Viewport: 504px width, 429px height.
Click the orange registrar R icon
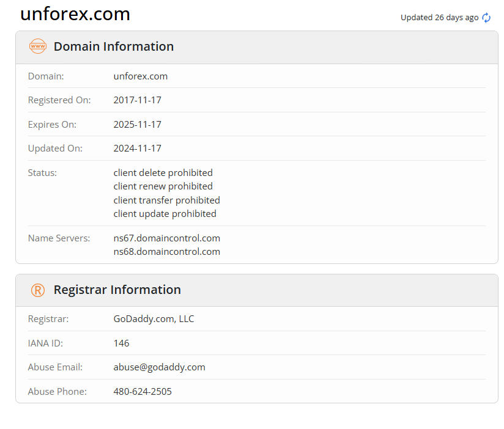pyautogui.click(x=38, y=290)
